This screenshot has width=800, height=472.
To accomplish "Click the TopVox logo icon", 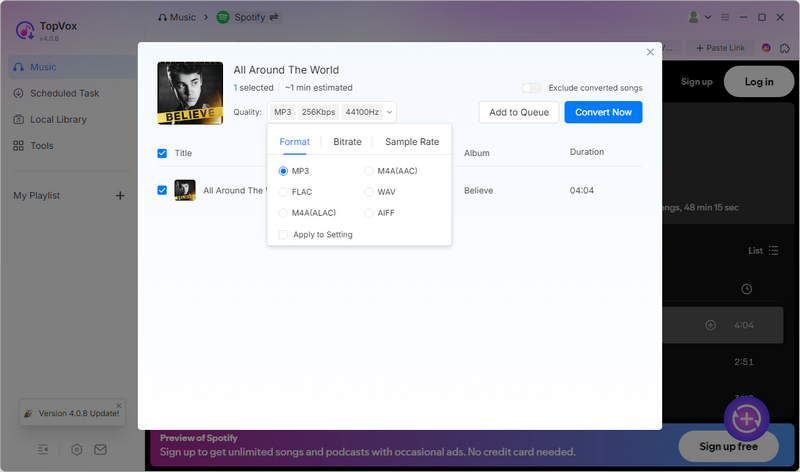I will [24, 31].
